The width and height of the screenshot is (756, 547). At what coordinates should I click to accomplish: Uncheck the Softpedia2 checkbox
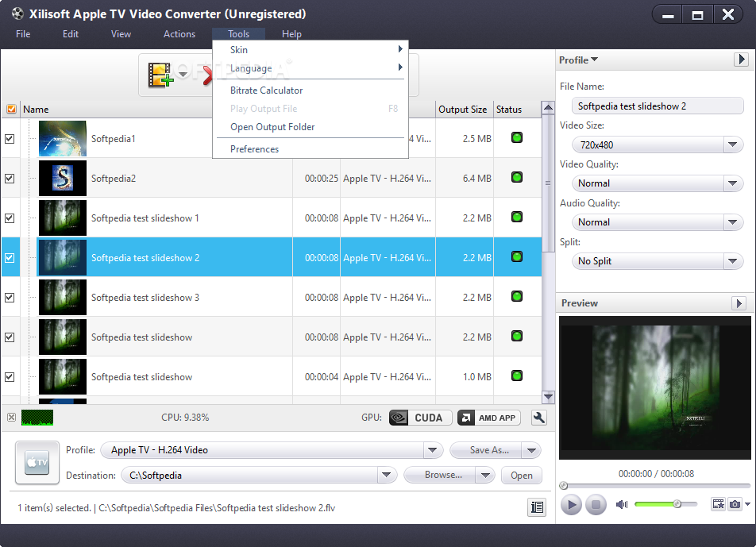(10, 179)
